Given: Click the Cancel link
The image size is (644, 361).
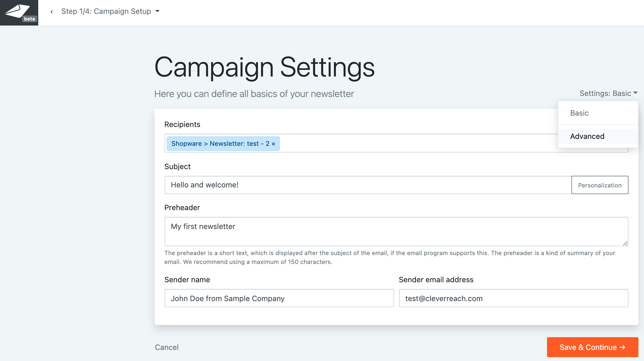Looking at the screenshot, I should click(x=167, y=347).
